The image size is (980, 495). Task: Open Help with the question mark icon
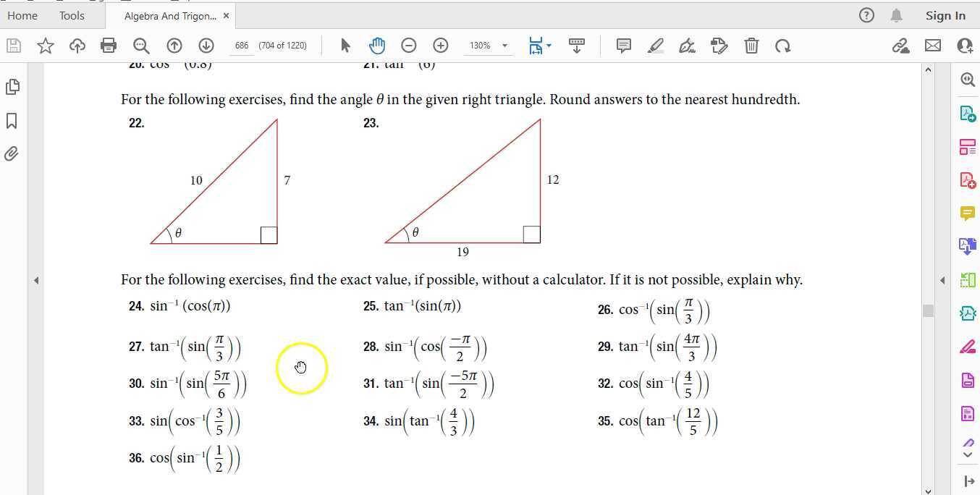866,14
